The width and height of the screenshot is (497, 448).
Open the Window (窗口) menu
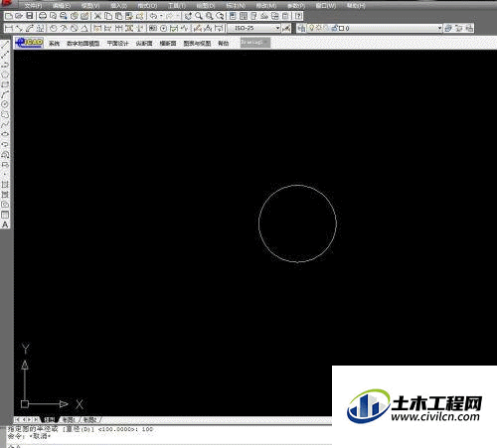[326, 5]
